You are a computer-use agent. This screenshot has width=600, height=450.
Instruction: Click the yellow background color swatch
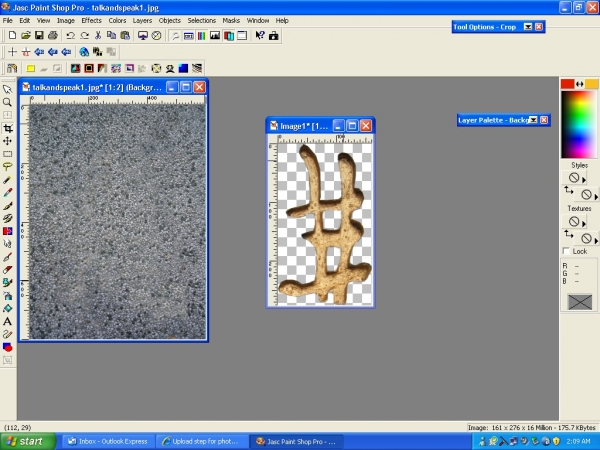(592, 84)
